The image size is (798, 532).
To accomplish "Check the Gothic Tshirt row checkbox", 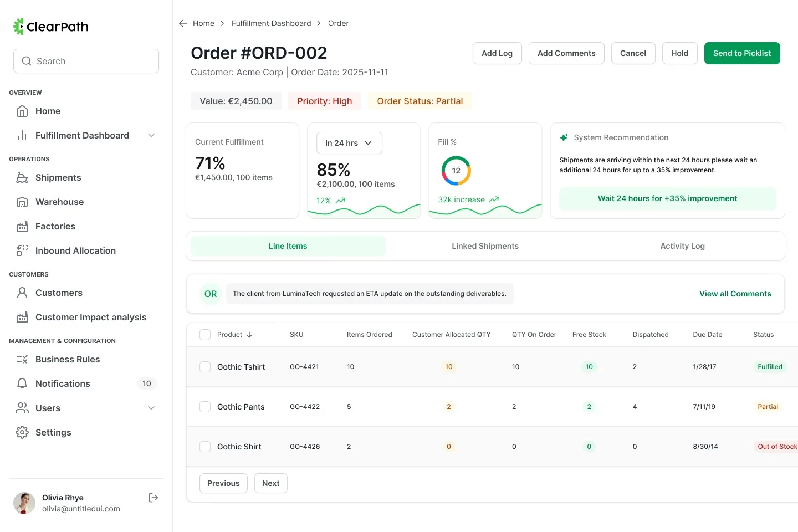I will pyautogui.click(x=205, y=367).
